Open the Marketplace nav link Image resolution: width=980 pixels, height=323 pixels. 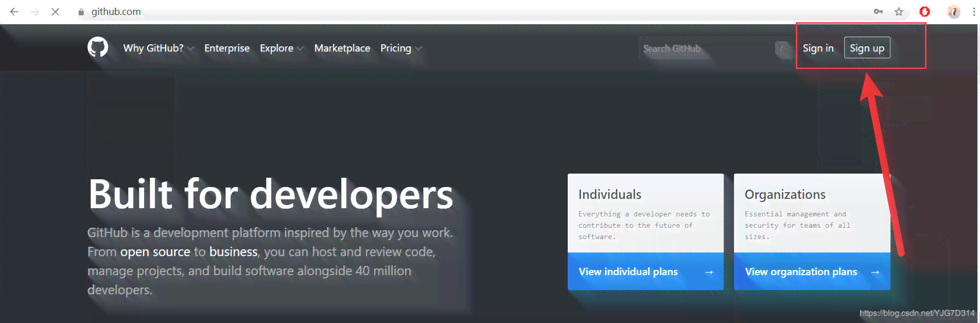[342, 48]
